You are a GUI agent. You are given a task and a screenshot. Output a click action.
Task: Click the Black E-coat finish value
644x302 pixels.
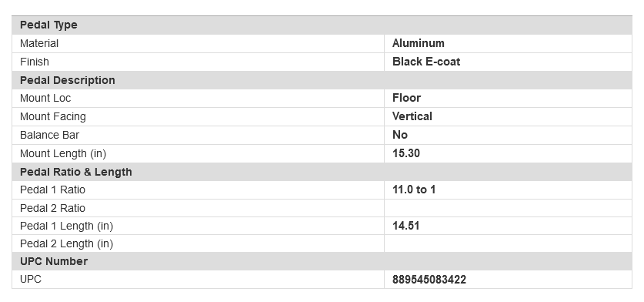[x=426, y=62]
